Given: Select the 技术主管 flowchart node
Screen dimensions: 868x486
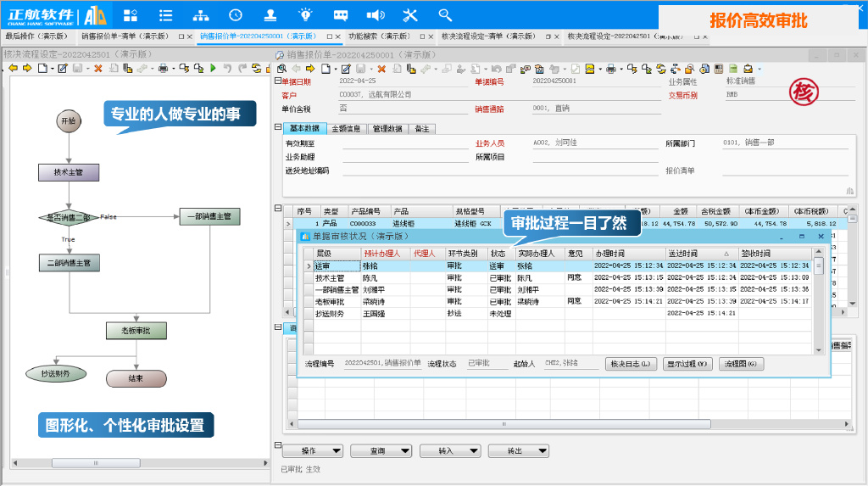Looking at the screenshot, I should click(69, 172).
